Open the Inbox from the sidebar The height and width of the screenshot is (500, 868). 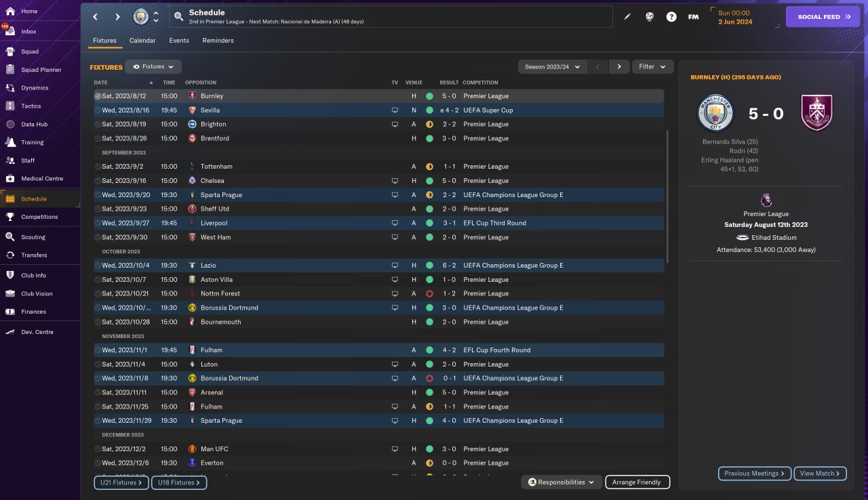click(x=28, y=31)
